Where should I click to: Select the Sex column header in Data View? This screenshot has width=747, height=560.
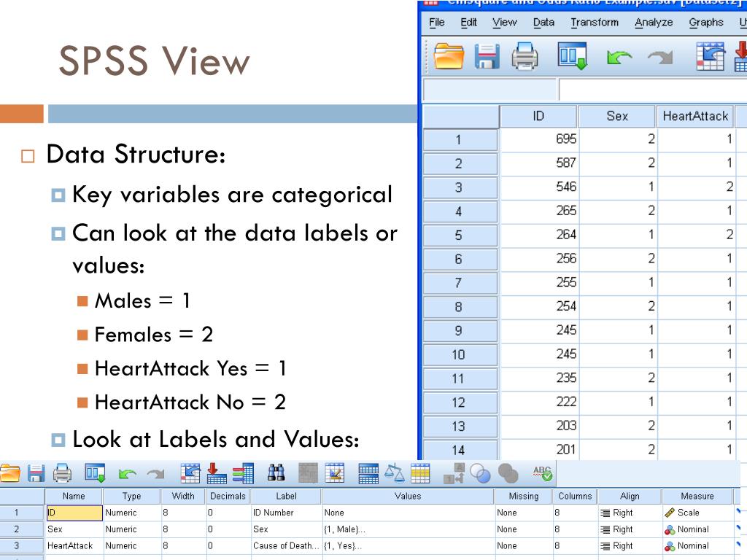point(617,116)
